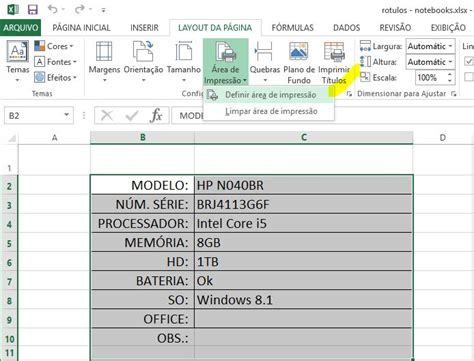
Task: Click the cell containing Intel Core i5
Action: pyautogui.click(x=304, y=223)
